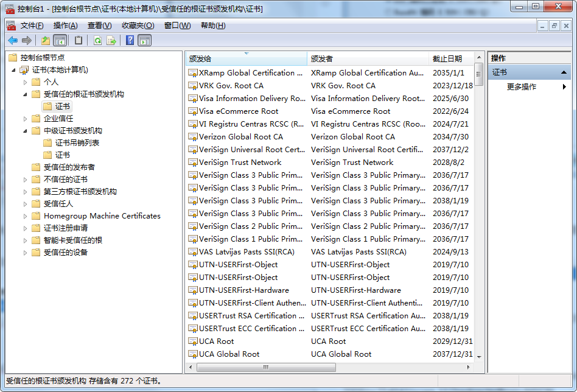The width and height of the screenshot is (577, 392).
Task: Collapse the 证书(本地计算机) tree node
Action: (x=13, y=70)
